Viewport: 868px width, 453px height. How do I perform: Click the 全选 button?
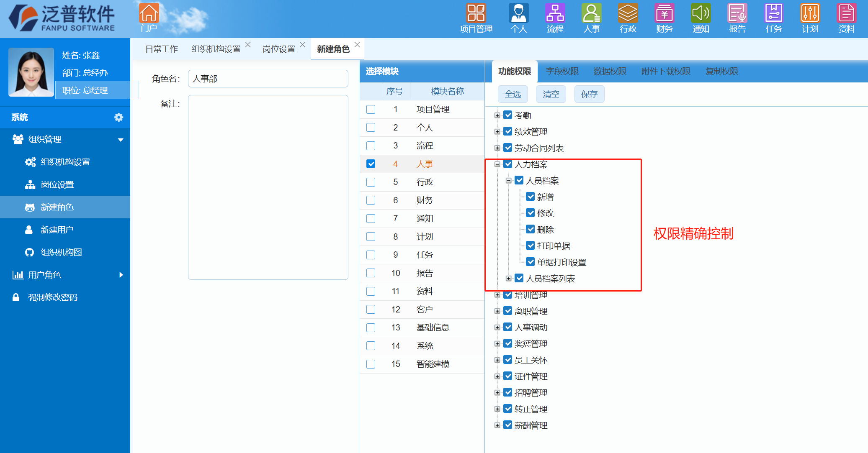point(513,94)
